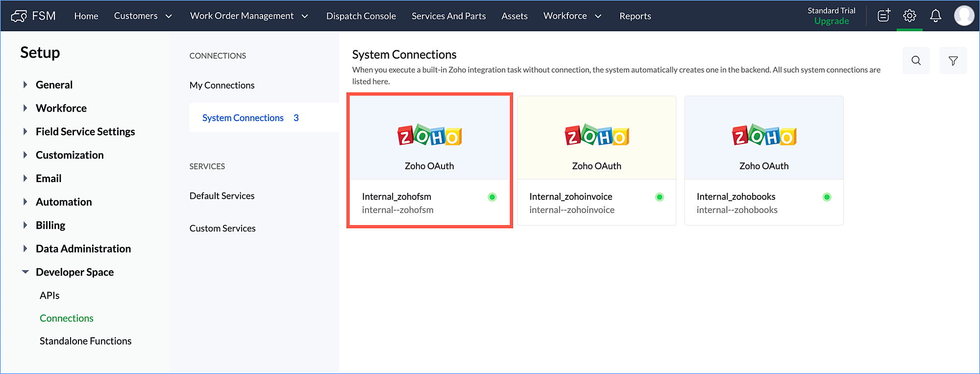The image size is (980, 374).
Task: Expand the Workforce setup section
Action: coord(25,108)
